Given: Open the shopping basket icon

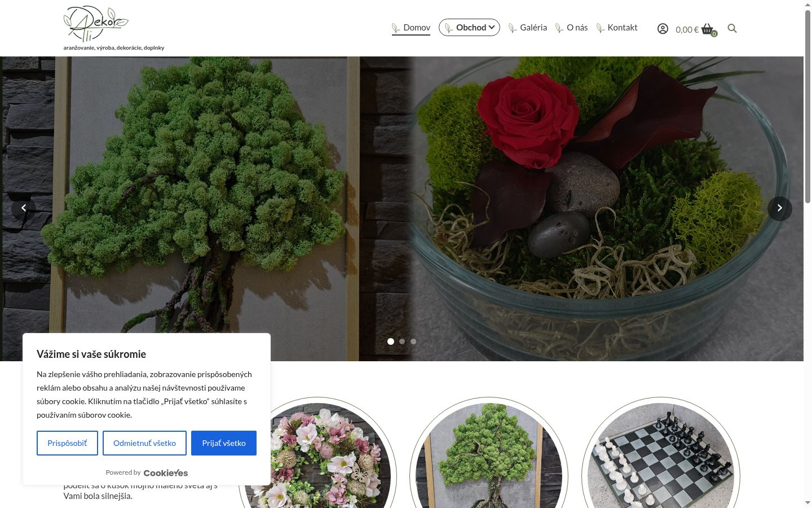Looking at the screenshot, I should pos(708,29).
